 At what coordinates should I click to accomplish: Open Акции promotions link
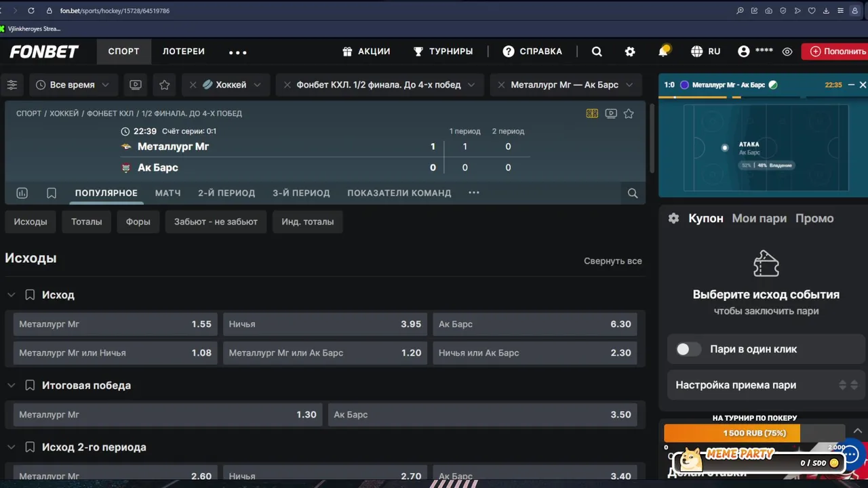pos(366,52)
